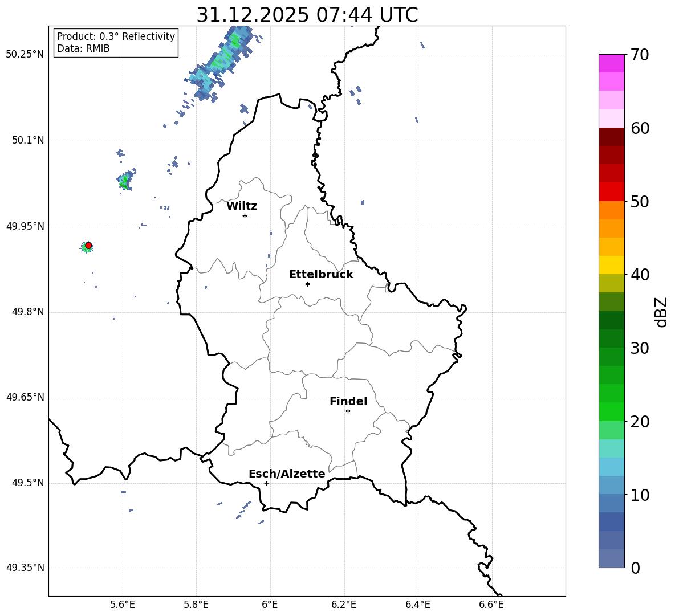This screenshot has width=675, height=616.
Task: Click the small green echo near 50.05°N
Action: pyautogui.click(x=125, y=180)
